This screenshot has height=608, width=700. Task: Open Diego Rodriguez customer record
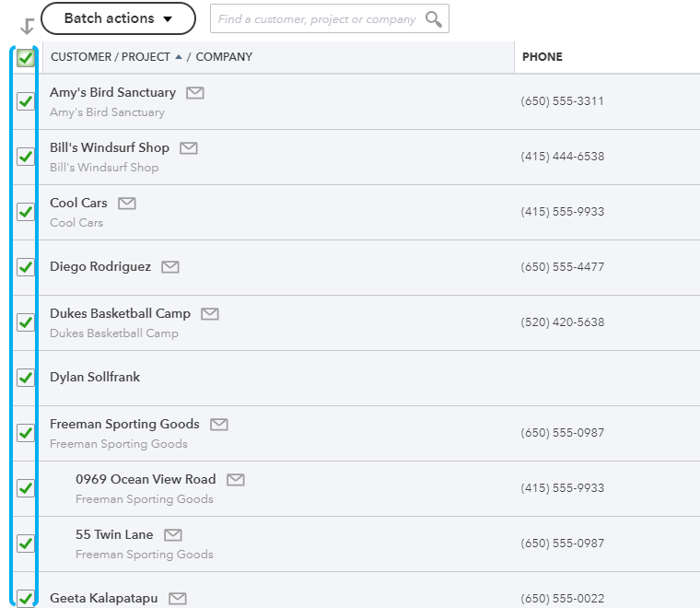click(x=100, y=267)
